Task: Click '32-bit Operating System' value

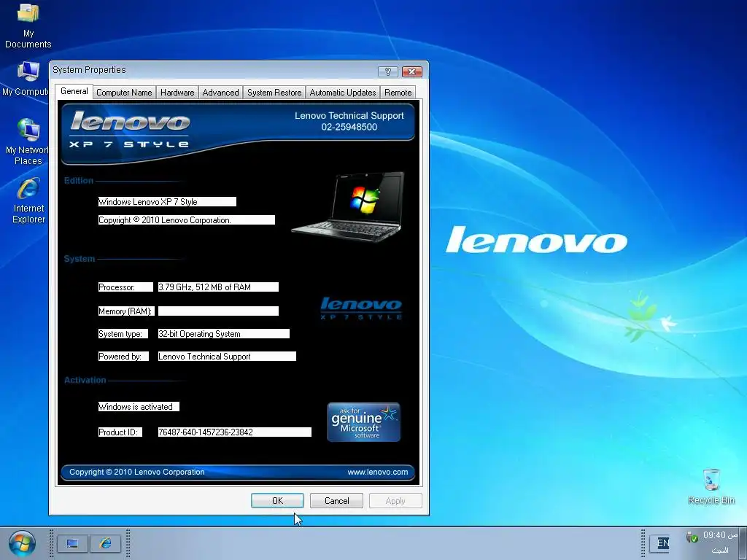Action: coord(223,333)
